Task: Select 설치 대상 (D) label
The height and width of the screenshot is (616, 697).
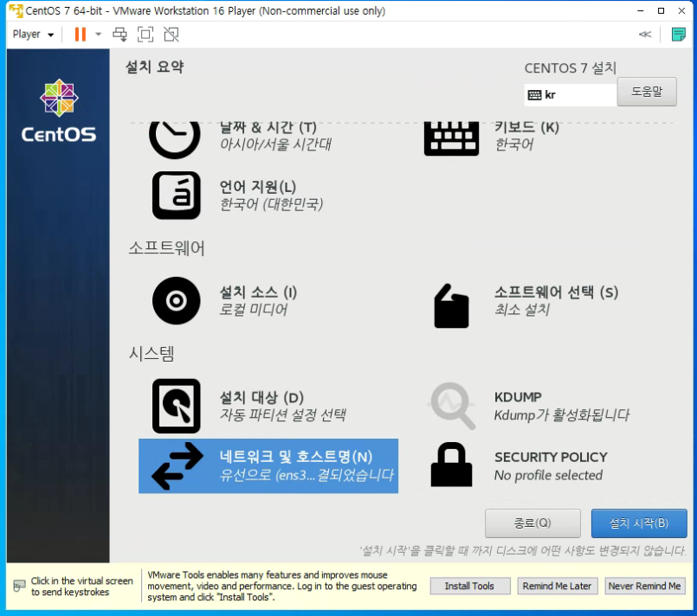Action: coord(261,397)
